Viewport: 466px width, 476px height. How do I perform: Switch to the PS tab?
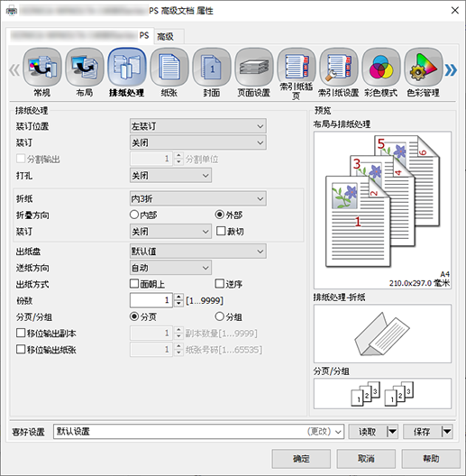(80, 36)
